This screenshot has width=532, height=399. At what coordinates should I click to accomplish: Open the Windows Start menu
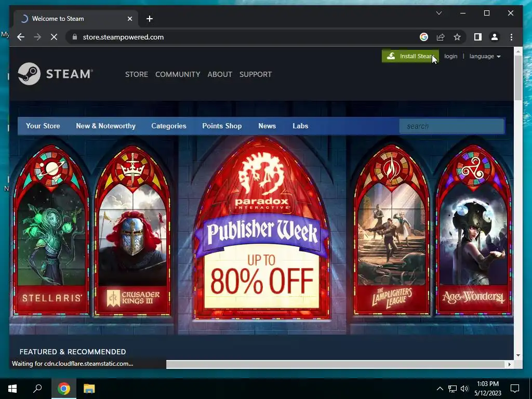pos(12,389)
